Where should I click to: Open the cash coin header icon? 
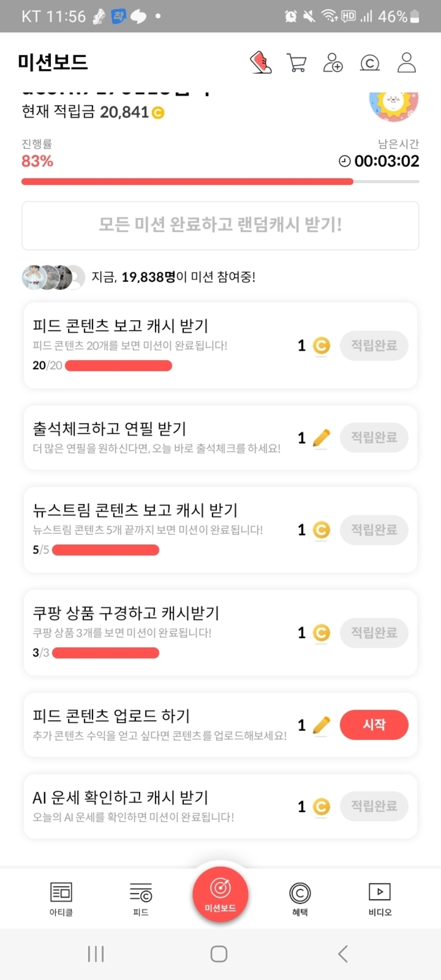[370, 63]
